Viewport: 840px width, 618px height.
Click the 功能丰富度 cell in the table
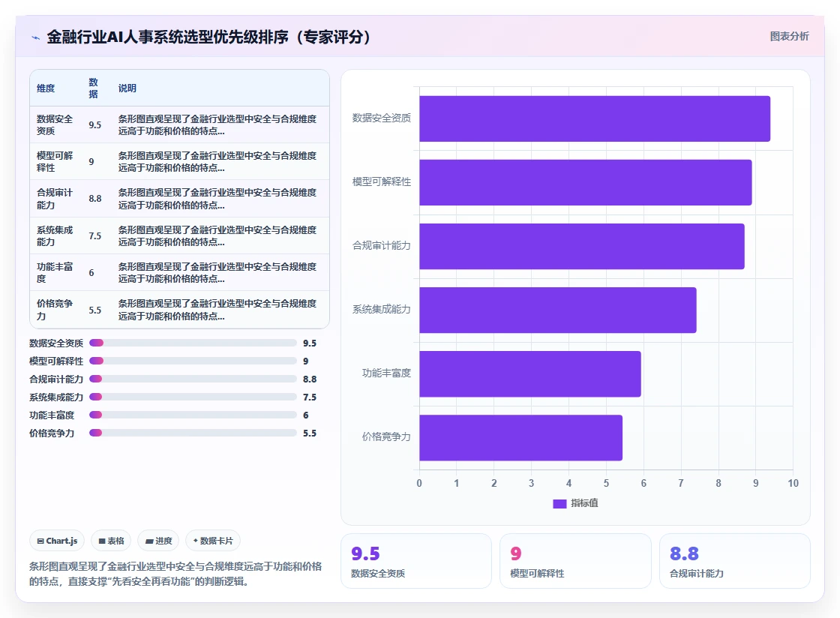(x=55, y=272)
